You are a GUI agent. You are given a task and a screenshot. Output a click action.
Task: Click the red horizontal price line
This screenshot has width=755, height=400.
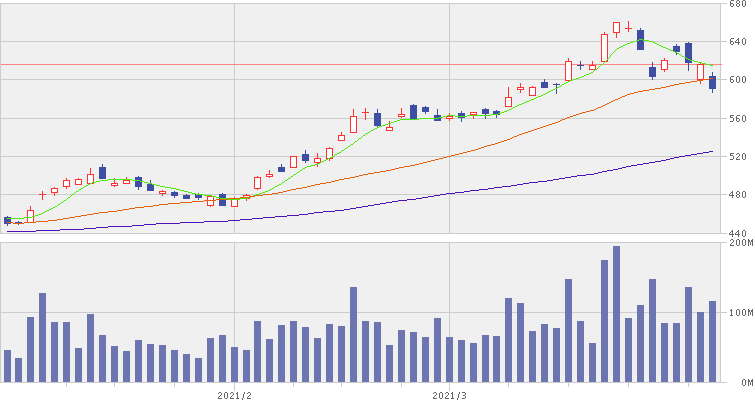tap(300, 64)
